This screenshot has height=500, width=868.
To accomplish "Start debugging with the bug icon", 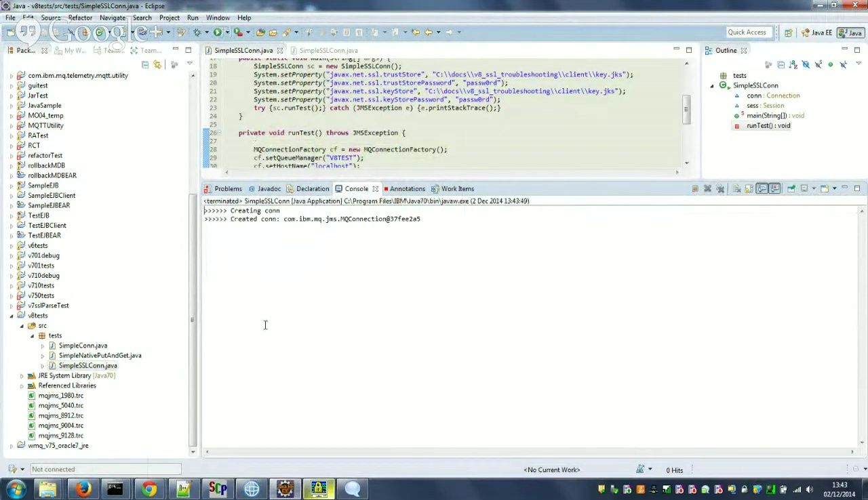I will point(197,32).
